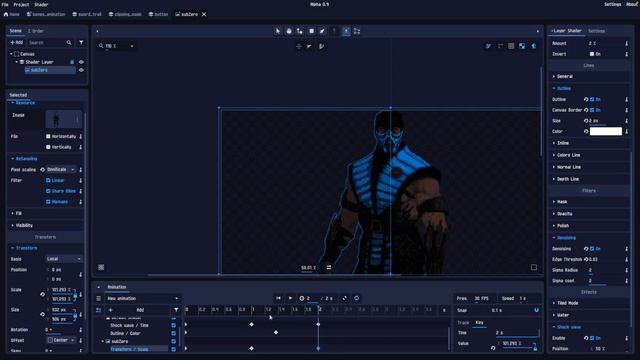Image resolution: width=640 pixels, height=360 pixels.
Task: Click the move crosshair icon above the canvas
Action: coord(299,46)
